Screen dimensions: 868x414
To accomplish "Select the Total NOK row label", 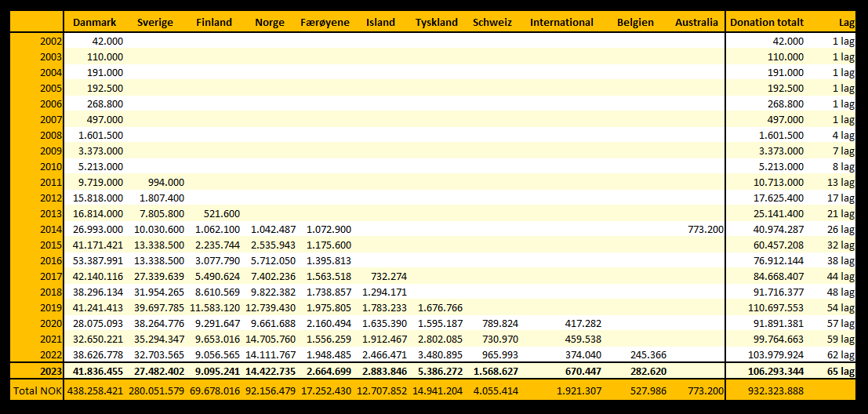I will pyautogui.click(x=36, y=390).
